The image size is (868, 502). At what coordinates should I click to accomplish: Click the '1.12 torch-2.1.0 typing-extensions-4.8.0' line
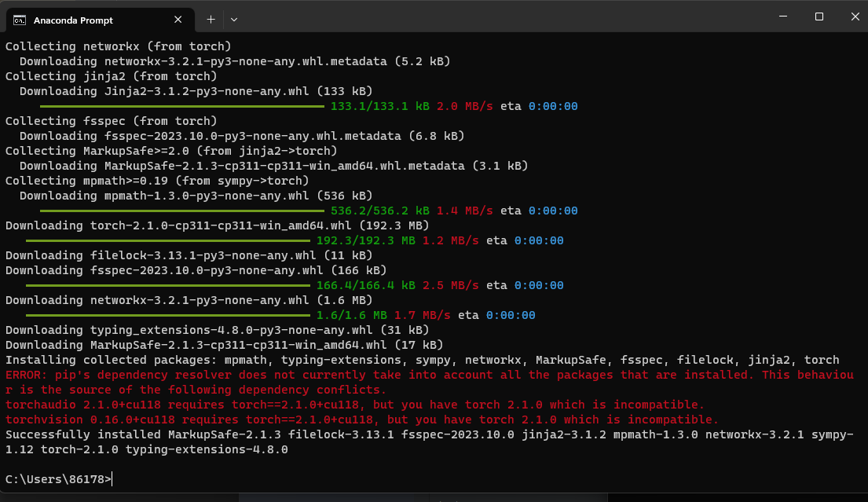tap(147, 450)
